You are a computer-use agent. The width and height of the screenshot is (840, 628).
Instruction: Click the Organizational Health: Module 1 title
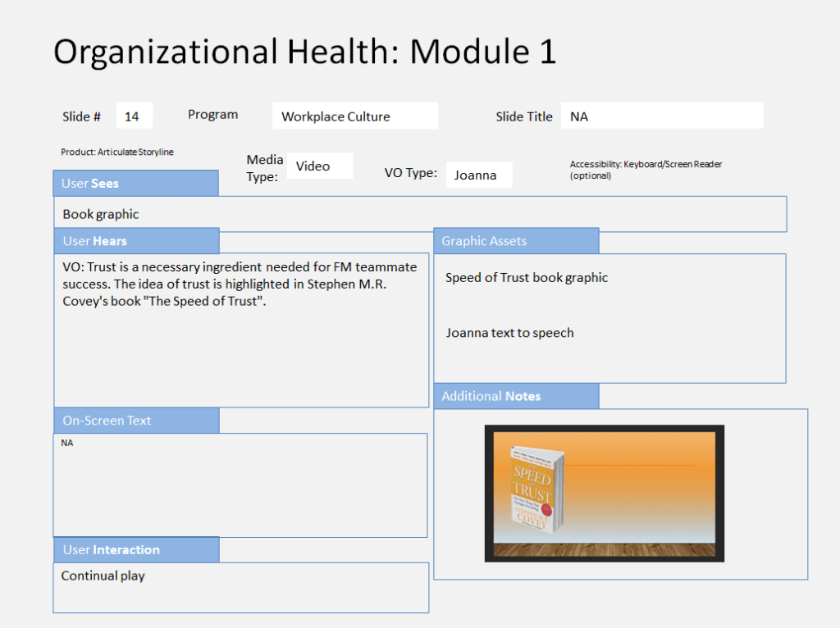click(304, 52)
